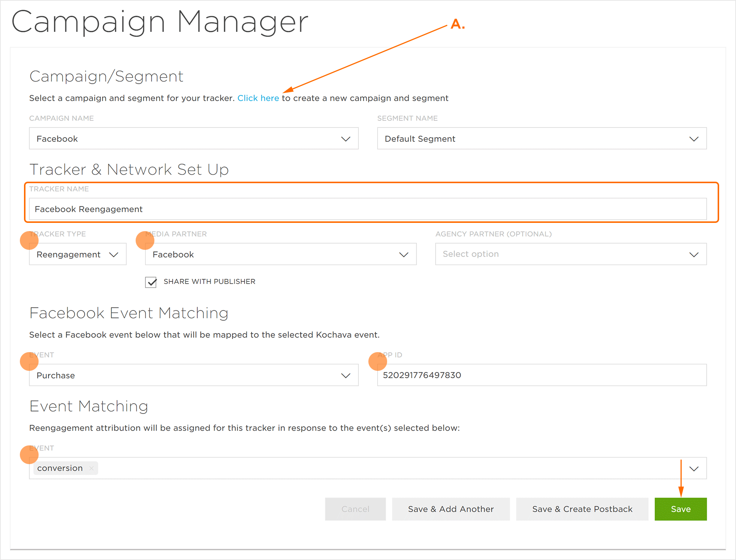Click the arrow on Tracker Type field
The image size is (736, 560).
click(114, 255)
